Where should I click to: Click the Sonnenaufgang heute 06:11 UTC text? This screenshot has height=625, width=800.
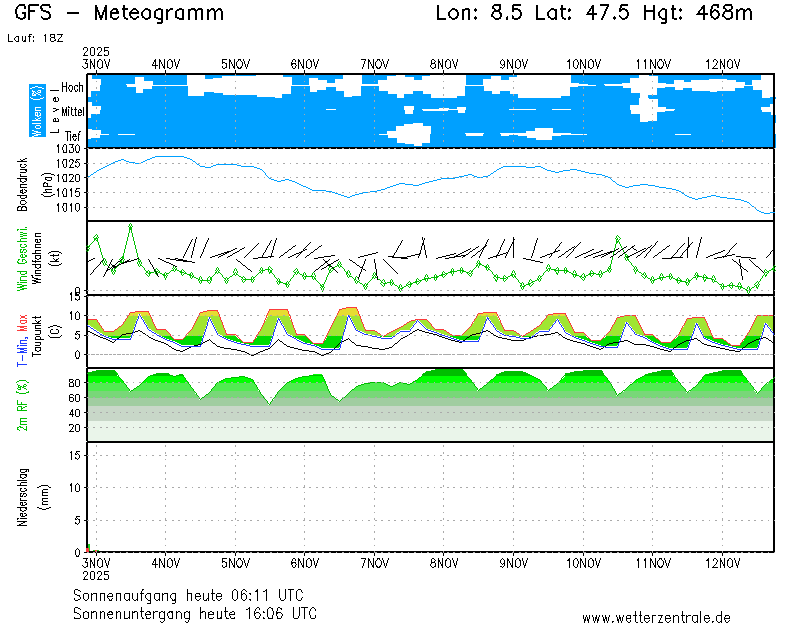click(195, 596)
